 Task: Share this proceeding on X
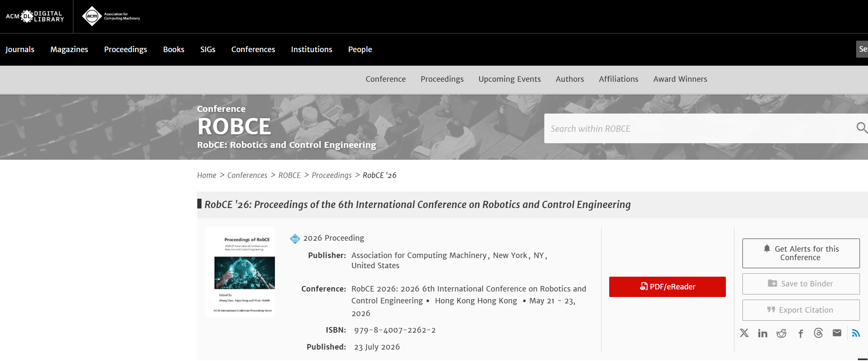tap(744, 333)
